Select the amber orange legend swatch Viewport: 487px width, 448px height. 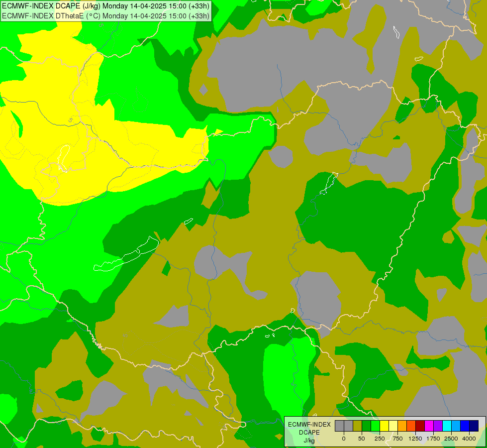point(402,426)
